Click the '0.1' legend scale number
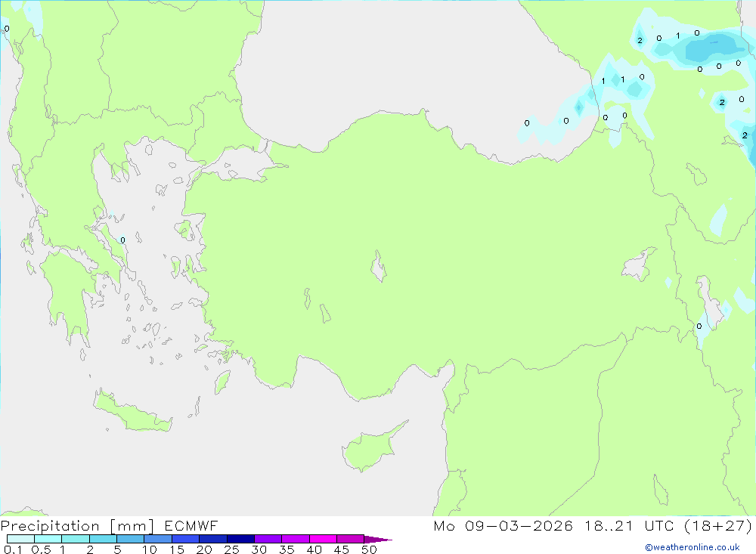The image size is (756, 554). [13, 549]
